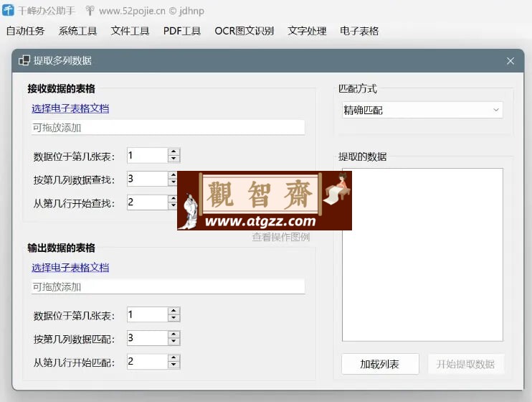
Task: Click the 按第几列数据查找 value field
Action: pos(147,179)
